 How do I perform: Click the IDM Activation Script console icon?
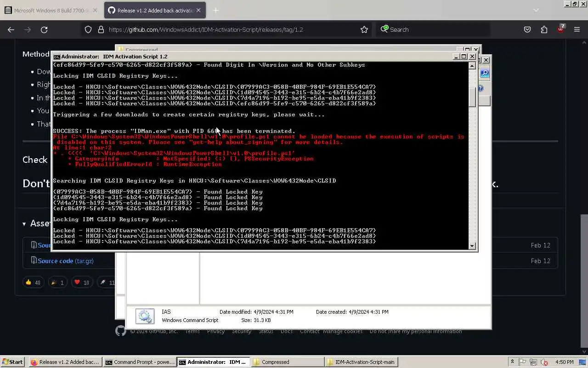click(x=57, y=57)
